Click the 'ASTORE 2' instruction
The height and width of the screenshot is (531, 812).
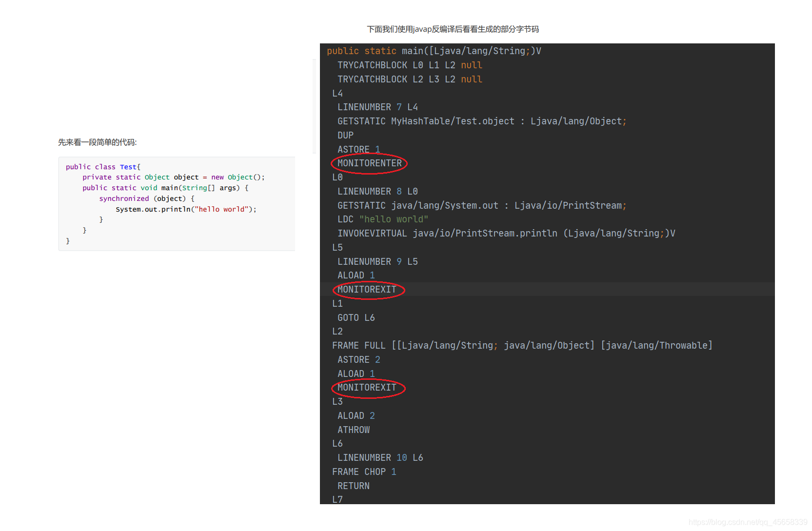(x=358, y=360)
